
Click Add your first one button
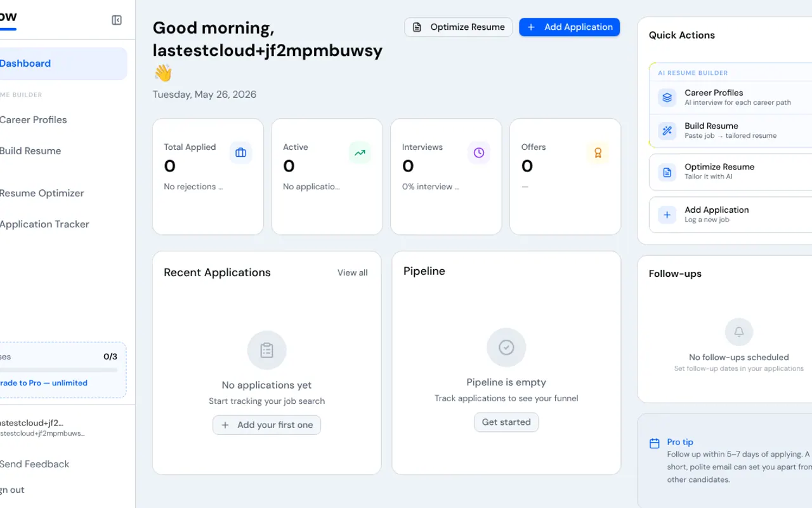(x=266, y=425)
